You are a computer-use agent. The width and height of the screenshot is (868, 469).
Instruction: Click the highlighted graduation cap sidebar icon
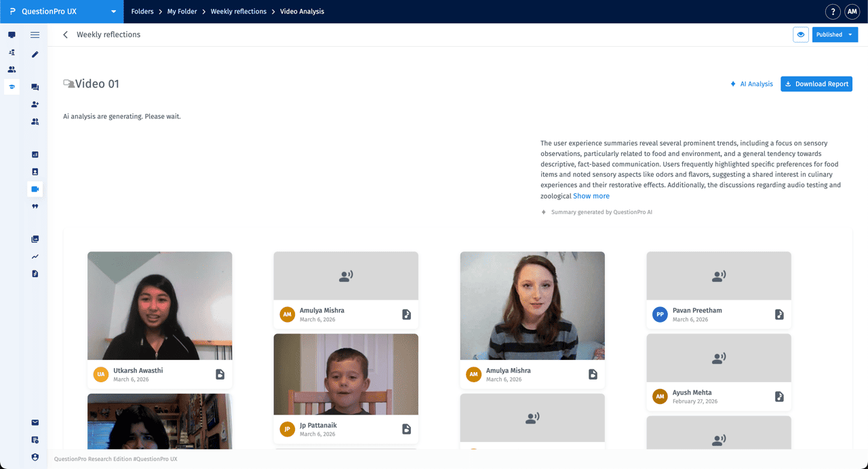click(x=11, y=87)
